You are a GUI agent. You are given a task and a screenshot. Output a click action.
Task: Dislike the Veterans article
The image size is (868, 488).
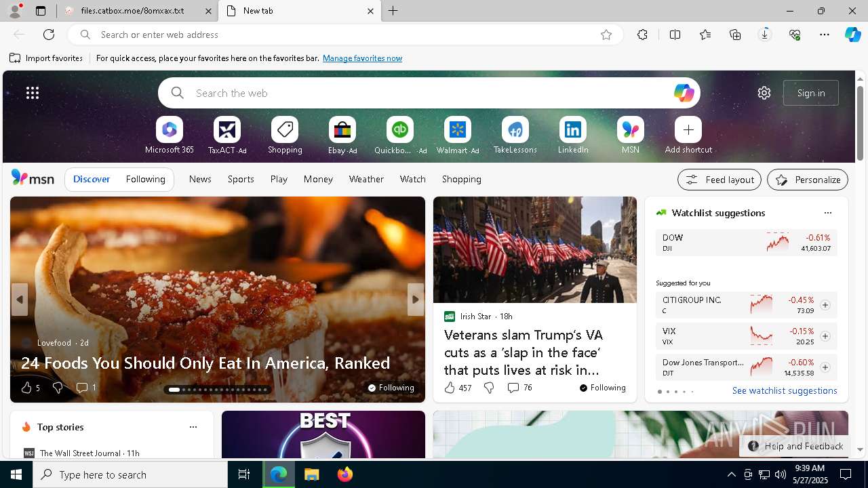(489, 388)
